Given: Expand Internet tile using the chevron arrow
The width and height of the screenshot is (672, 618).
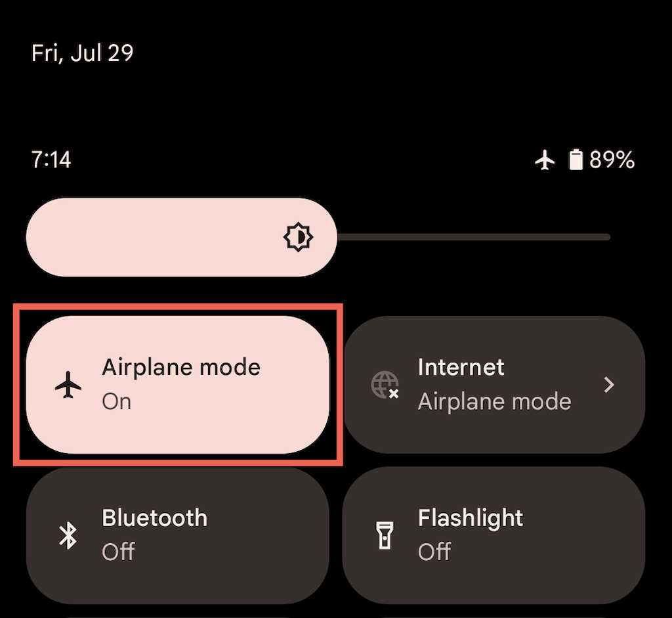Looking at the screenshot, I should click(609, 385).
